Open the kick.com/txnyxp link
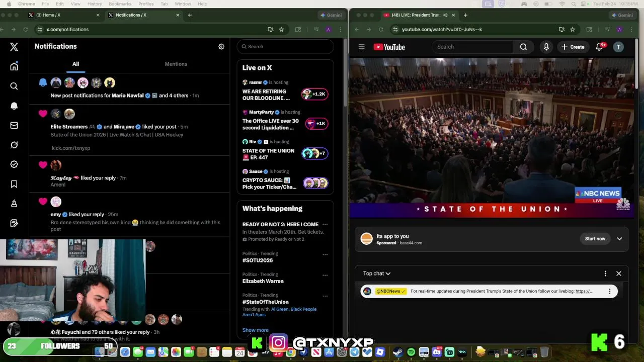 point(71,148)
